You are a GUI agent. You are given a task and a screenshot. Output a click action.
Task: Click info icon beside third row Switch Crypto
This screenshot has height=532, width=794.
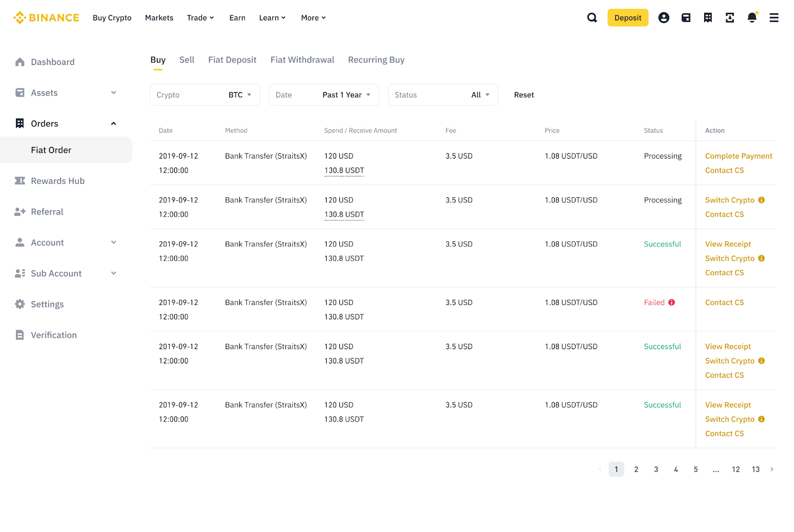tap(761, 258)
